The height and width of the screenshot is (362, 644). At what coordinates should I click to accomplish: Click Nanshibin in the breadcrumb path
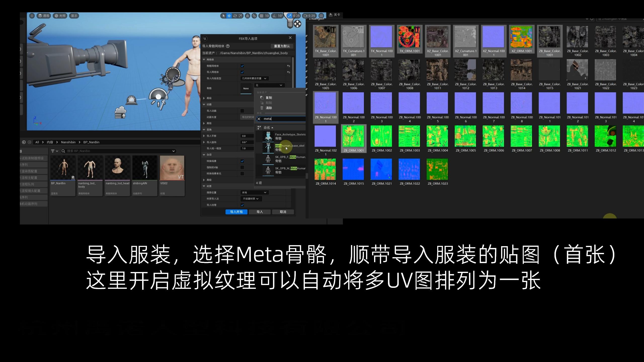(x=68, y=142)
